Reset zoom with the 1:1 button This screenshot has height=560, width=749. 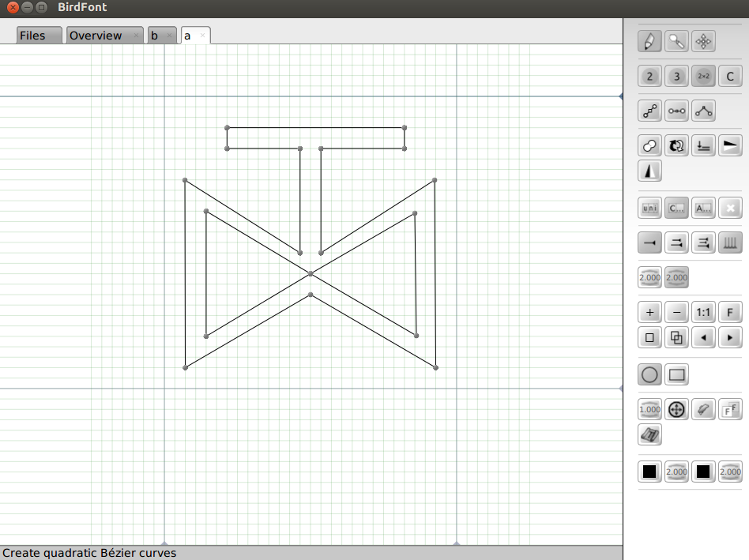[x=703, y=312]
